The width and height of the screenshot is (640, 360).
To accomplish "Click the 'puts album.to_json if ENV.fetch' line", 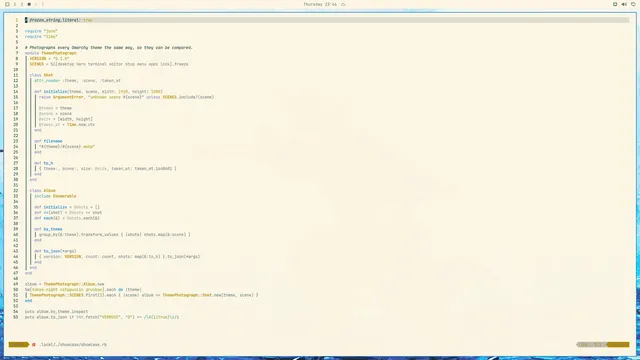I will (x=102, y=317).
